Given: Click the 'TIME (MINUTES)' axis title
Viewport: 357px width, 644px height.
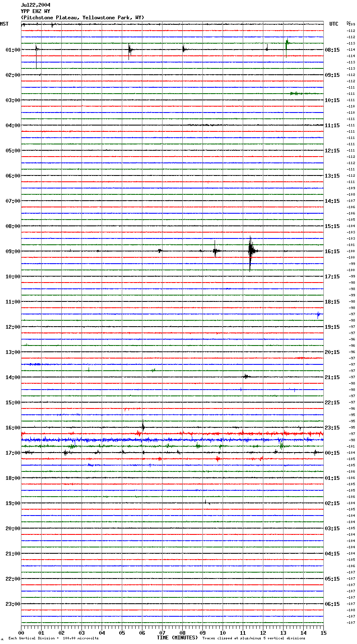Looking at the screenshot, I should tap(177, 638).
